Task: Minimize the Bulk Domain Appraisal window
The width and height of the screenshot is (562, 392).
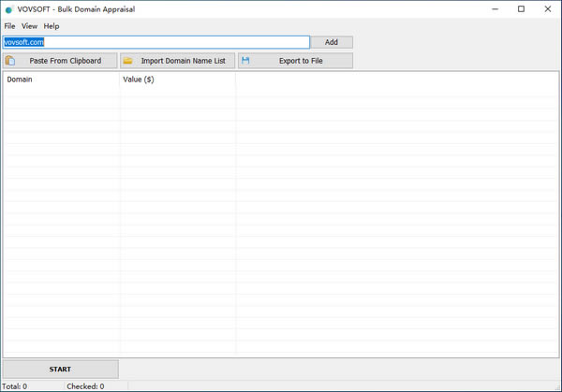Action: (495, 9)
